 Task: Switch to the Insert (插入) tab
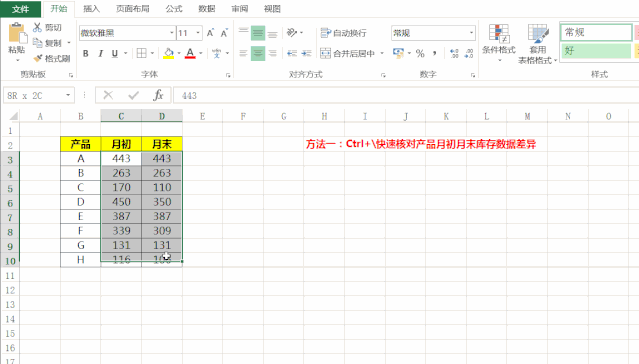point(91,9)
